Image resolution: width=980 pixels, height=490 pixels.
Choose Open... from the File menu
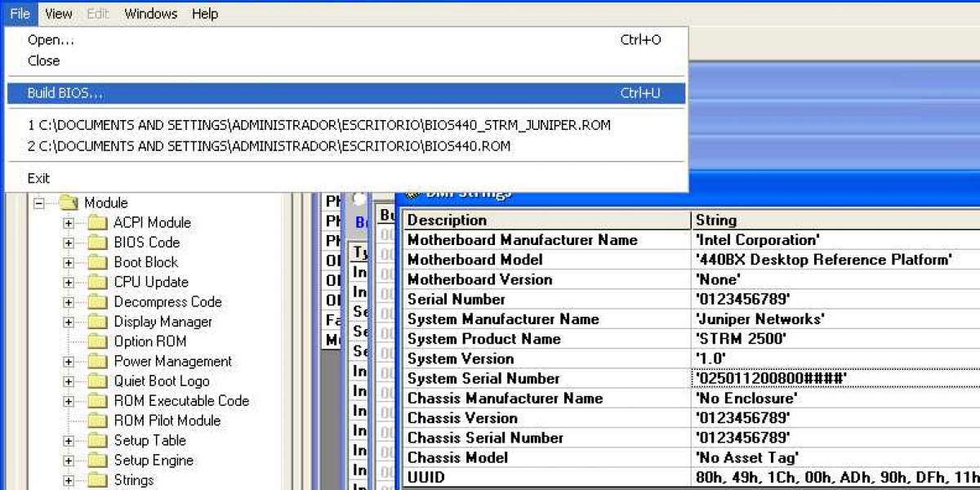[x=345, y=40]
